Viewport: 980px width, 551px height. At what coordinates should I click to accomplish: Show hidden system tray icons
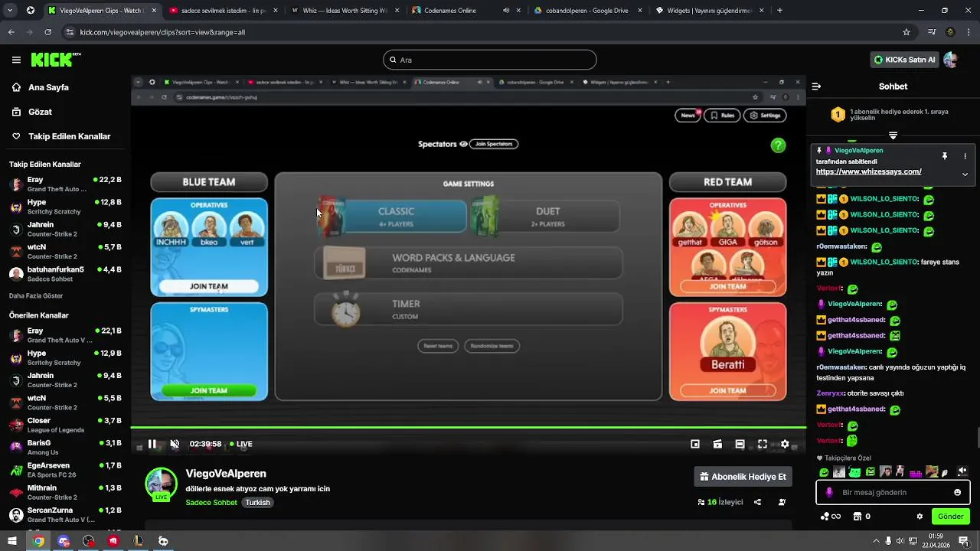pos(876,541)
